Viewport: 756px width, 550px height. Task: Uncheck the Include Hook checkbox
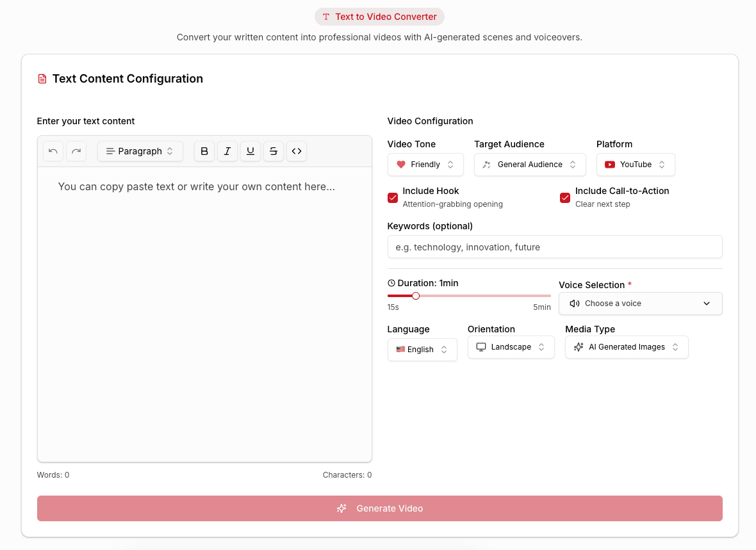pos(393,198)
